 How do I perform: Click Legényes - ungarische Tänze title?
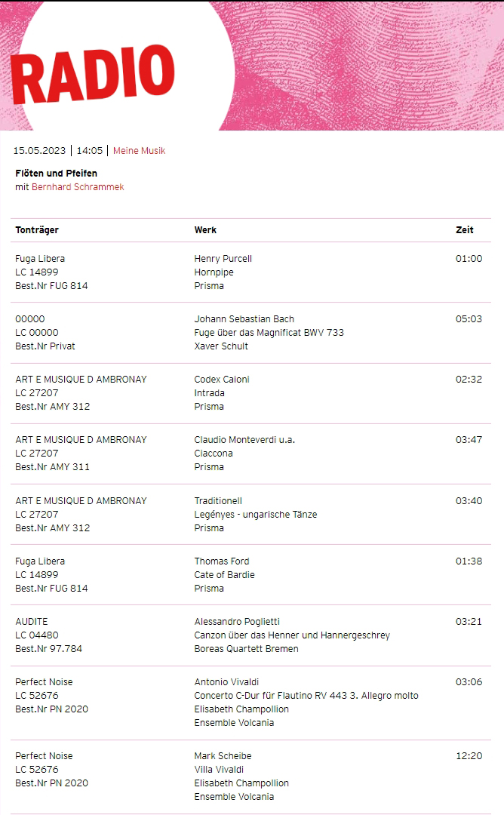point(255,515)
